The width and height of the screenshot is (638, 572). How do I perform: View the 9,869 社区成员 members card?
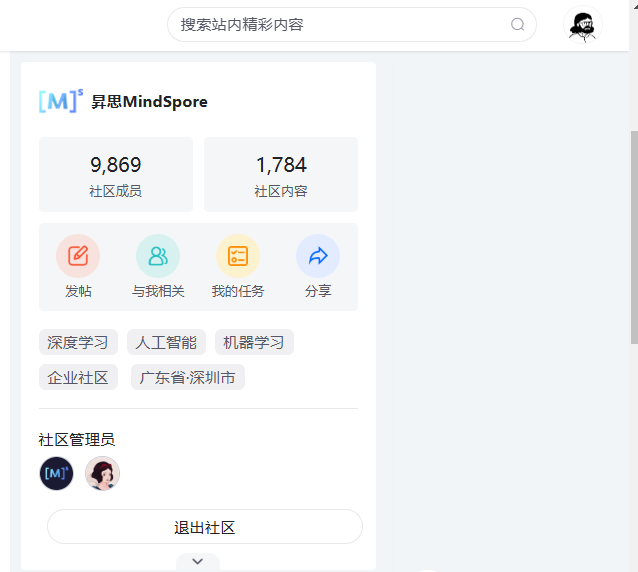(x=116, y=175)
